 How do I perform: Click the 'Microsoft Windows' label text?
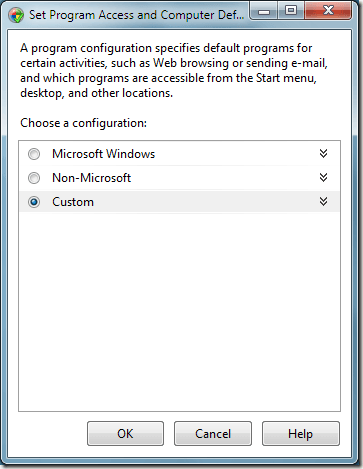click(104, 154)
